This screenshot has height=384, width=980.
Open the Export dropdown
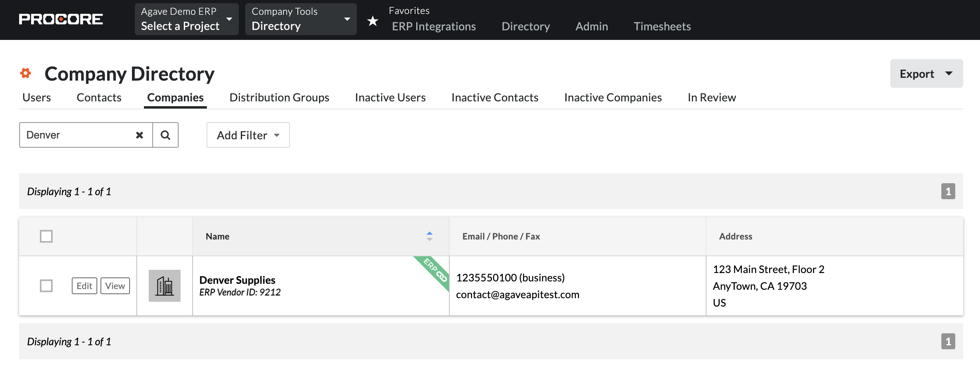927,73
